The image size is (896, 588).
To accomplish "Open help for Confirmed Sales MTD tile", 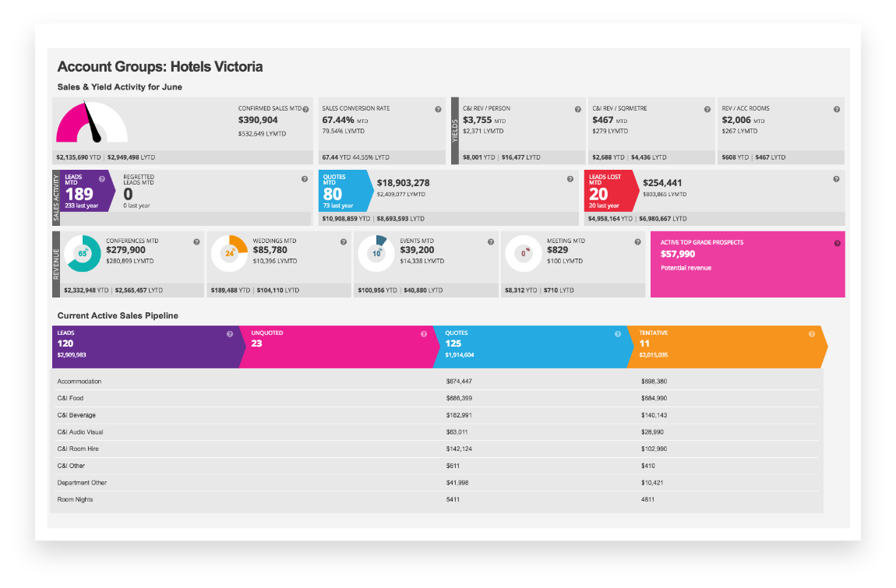I will click(304, 109).
